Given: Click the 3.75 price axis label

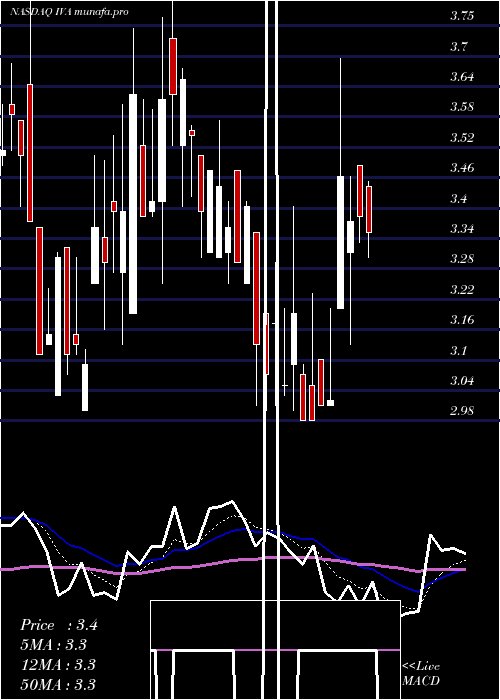Looking at the screenshot, I should (x=462, y=17).
